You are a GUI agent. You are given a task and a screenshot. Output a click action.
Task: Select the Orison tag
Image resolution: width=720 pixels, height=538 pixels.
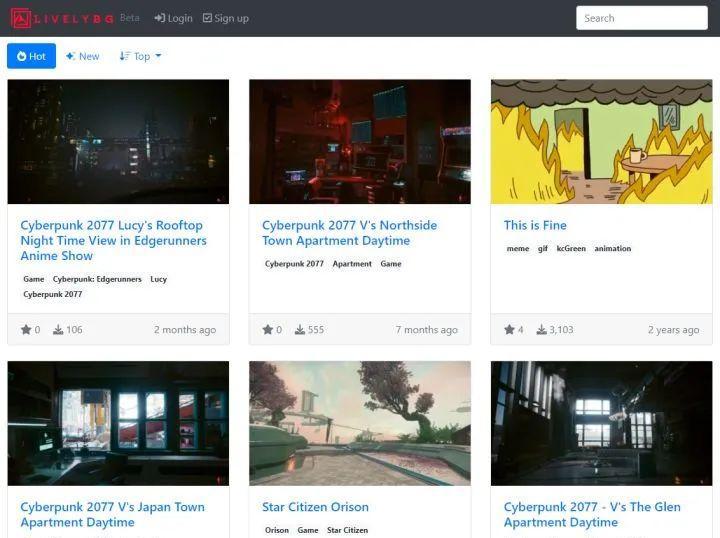pos(277,530)
